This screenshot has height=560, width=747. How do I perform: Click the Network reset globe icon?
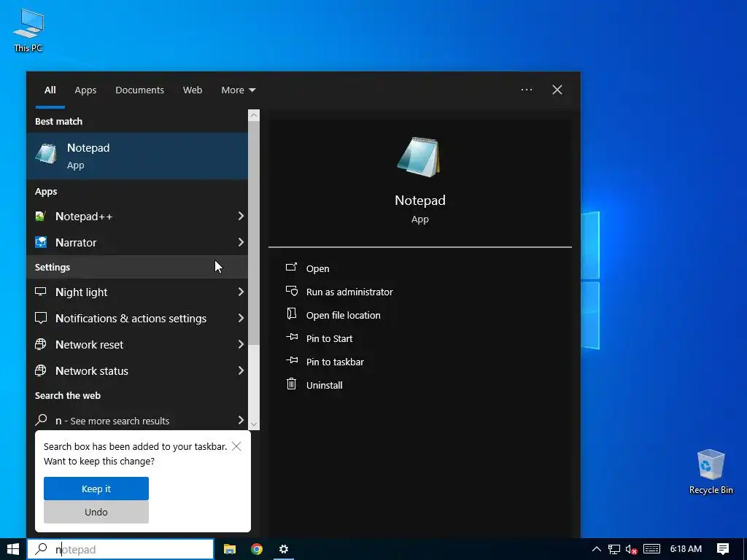click(x=41, y=344)
